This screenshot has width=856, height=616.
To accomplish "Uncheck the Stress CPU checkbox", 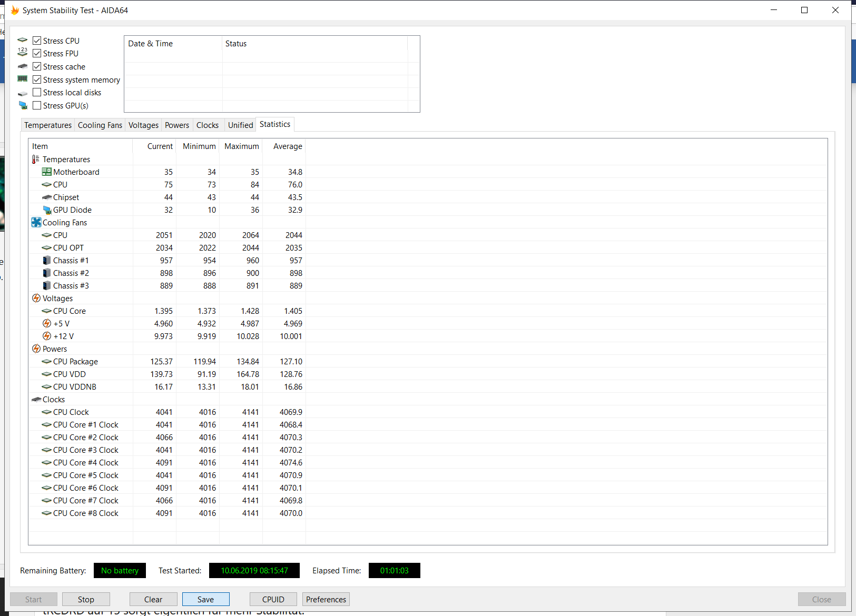I will 37,41.
